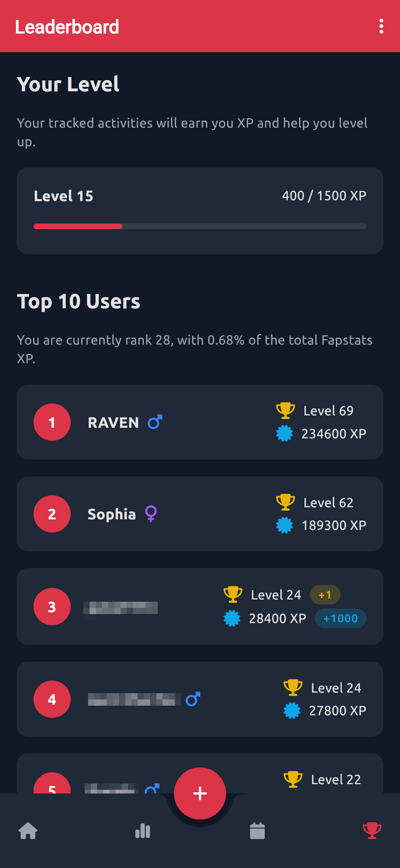
Task: Open RAVEN's leaderboard entry
Action: [x=113, y=423]
